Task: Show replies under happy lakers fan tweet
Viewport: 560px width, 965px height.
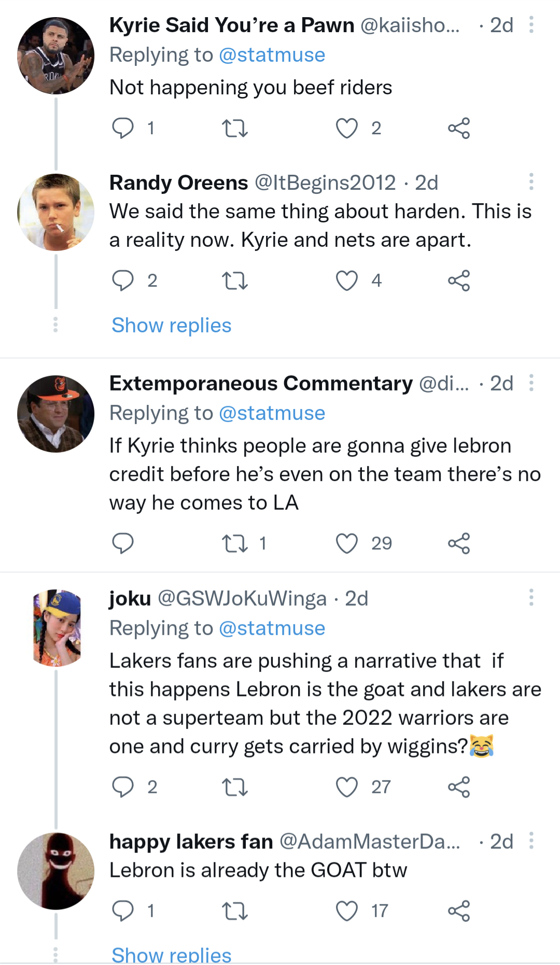Action: 172,955
